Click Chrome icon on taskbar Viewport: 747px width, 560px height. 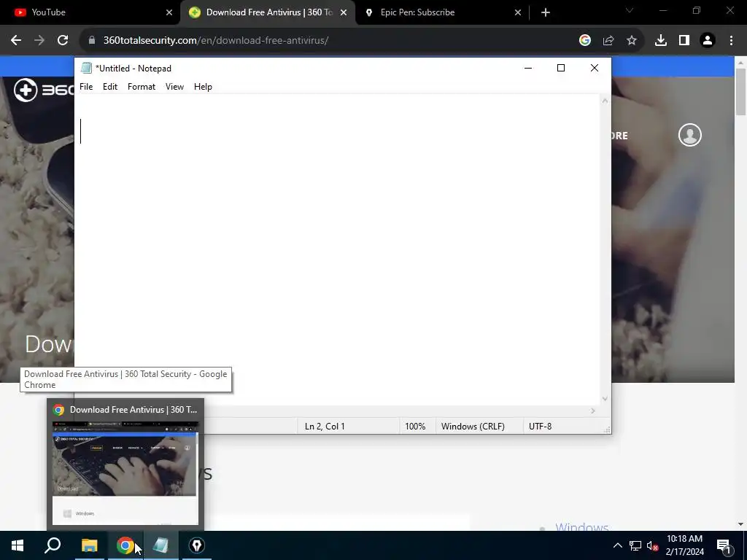[125, 545]
